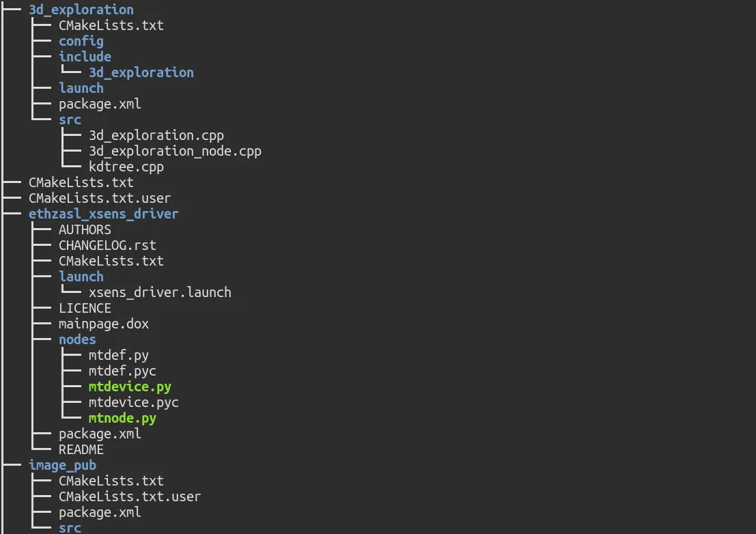This screenshot has height=534, width=756.
Task: Select the green mtdevice.py executable file
Action: [x=130, y=387]
